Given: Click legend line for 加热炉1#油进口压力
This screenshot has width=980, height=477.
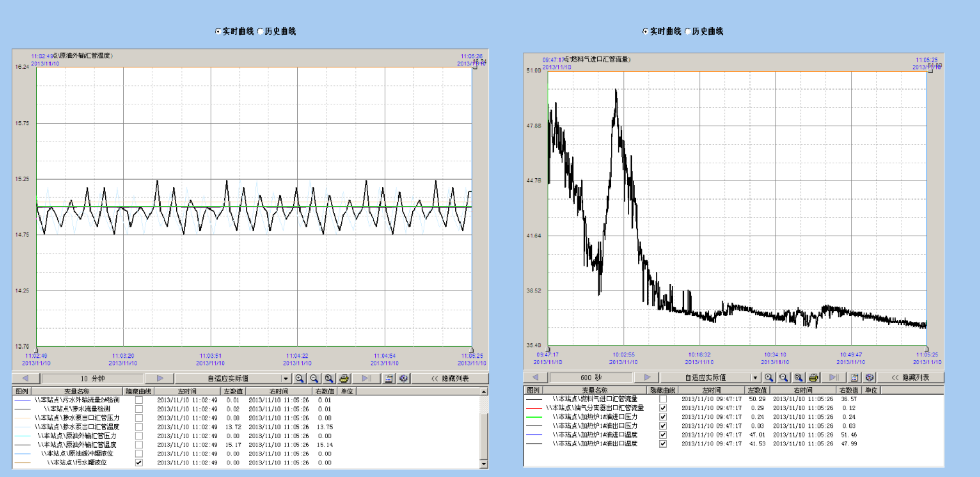Looking at the screenshot, I should pos(534,417).
